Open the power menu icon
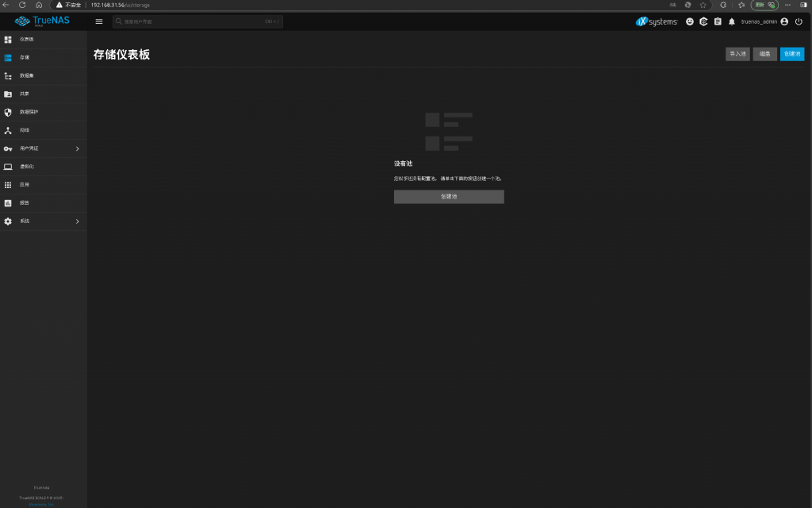The image size is (812, 508). pos(799,21)
